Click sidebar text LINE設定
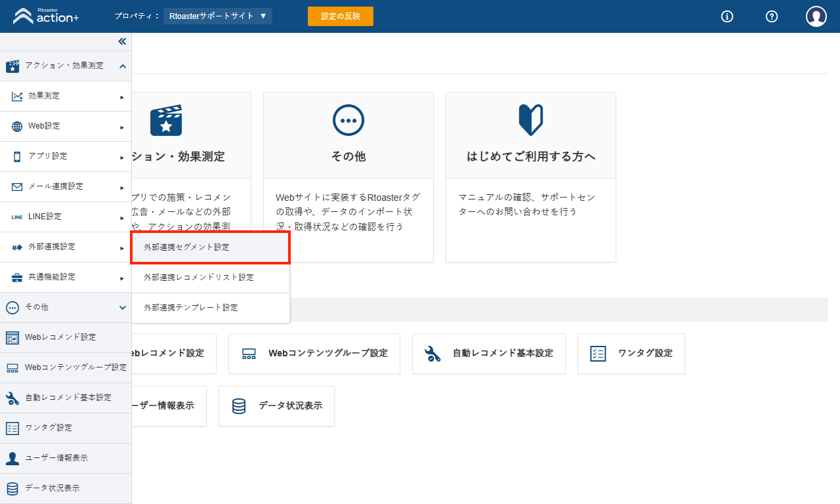The image size is (840, 504). (45, 217)
